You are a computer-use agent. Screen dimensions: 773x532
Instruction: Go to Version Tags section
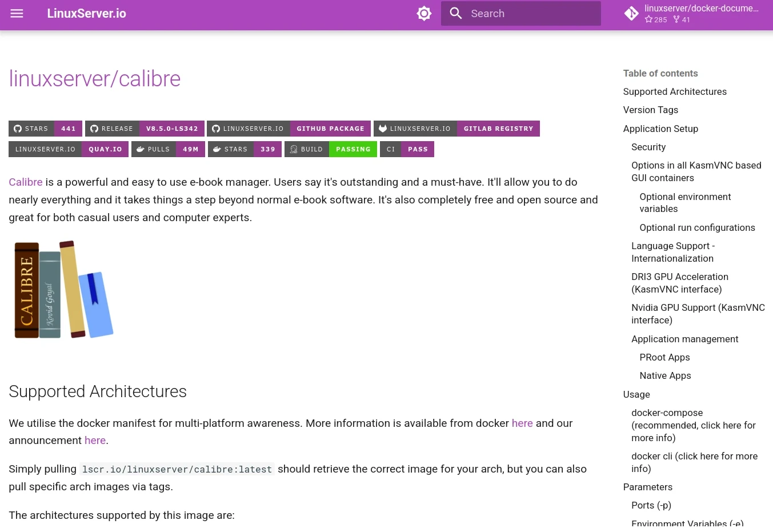[x=650, y=110]
